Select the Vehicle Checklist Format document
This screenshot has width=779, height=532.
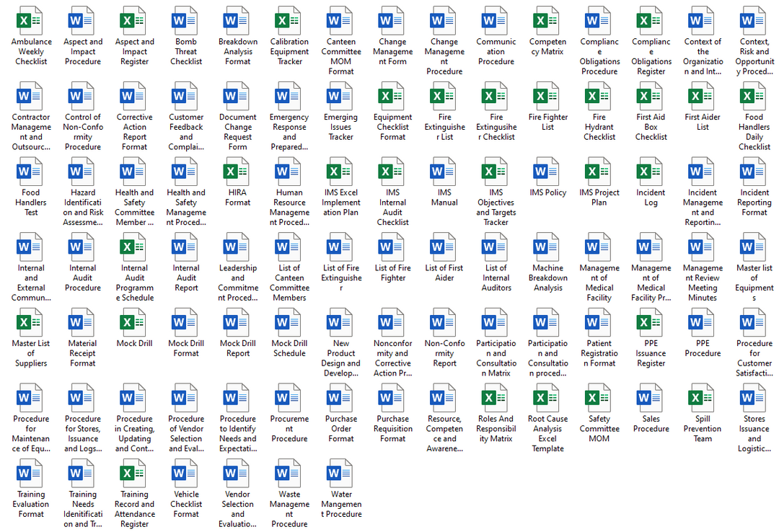[186, 474]
